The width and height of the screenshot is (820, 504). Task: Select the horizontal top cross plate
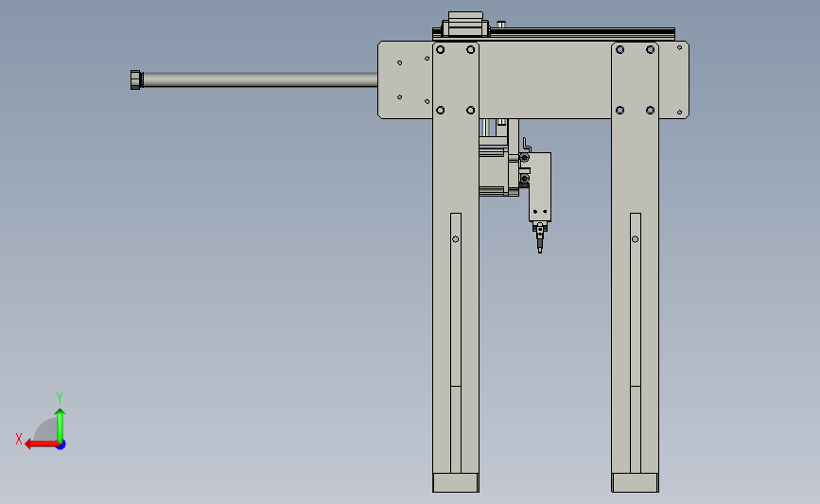(x=544, y=79)
